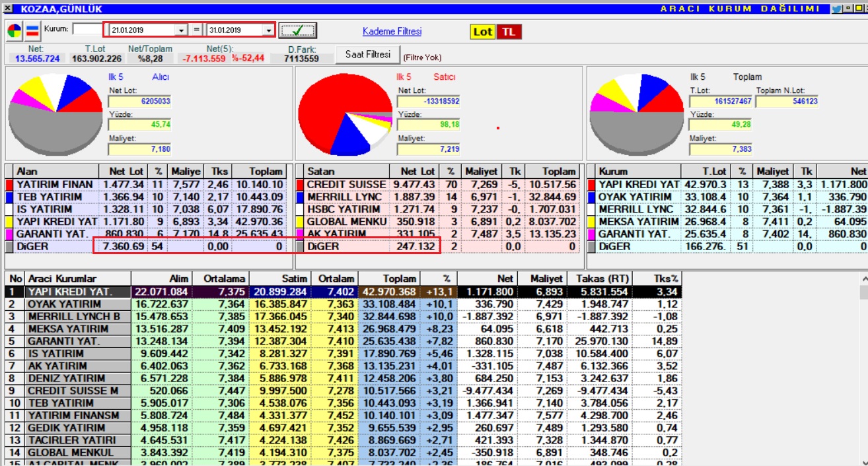The width and height of the screenshot is (868, 466).
Task: Sort main table by Satim column
Action: (x=279, y=279)
